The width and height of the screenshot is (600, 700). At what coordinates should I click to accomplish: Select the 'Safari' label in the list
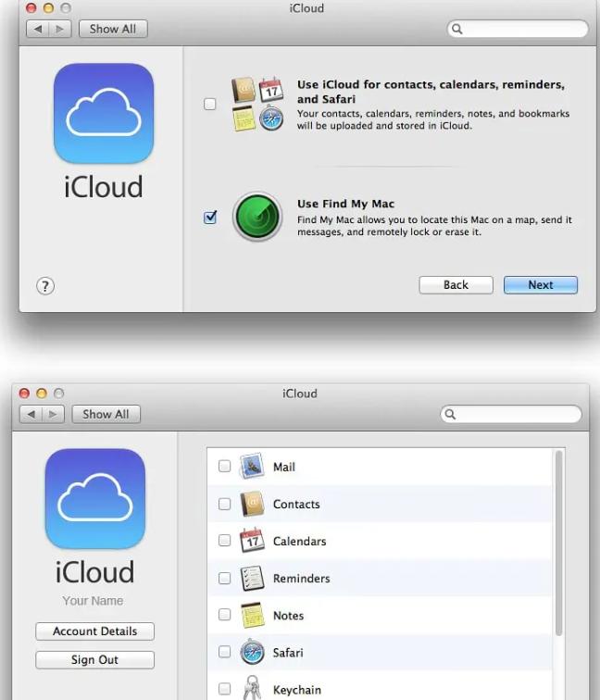point(288,653)
